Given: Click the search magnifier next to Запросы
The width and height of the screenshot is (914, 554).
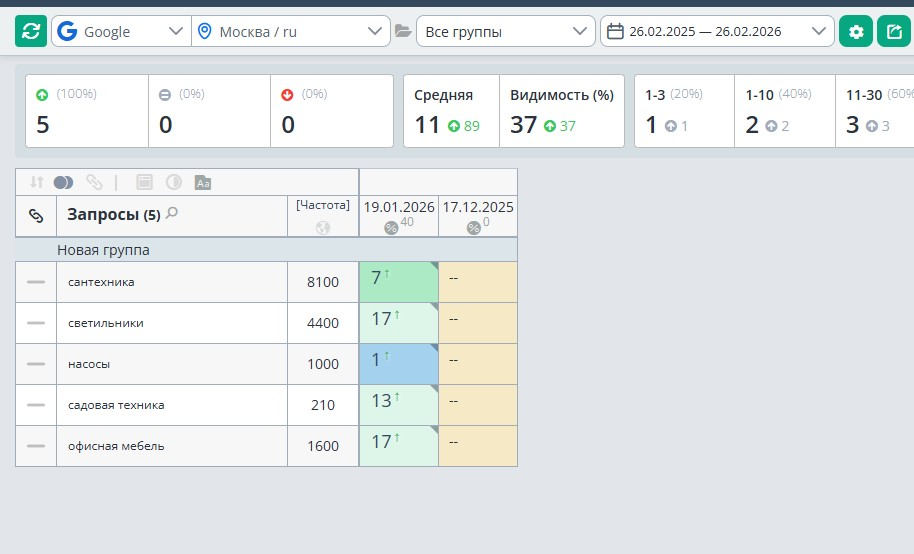Looking at the screenshot, I should click(x=171, y=213).
